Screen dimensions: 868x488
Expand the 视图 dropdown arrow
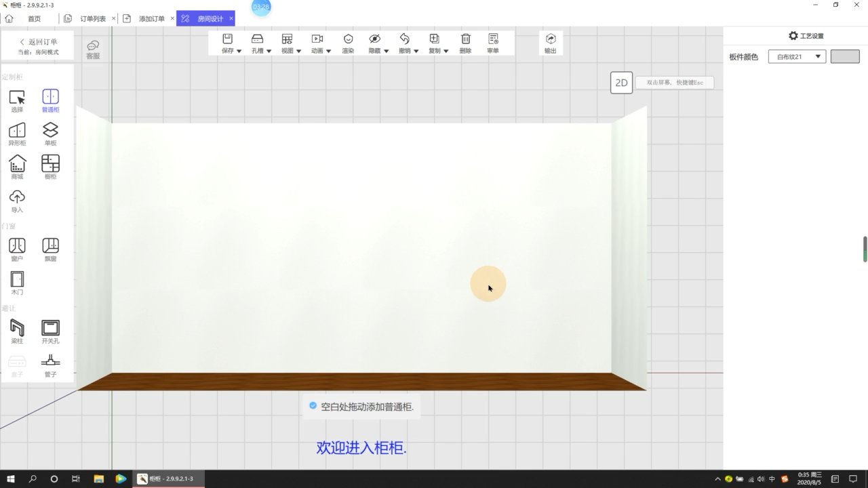tap(298, 51)
